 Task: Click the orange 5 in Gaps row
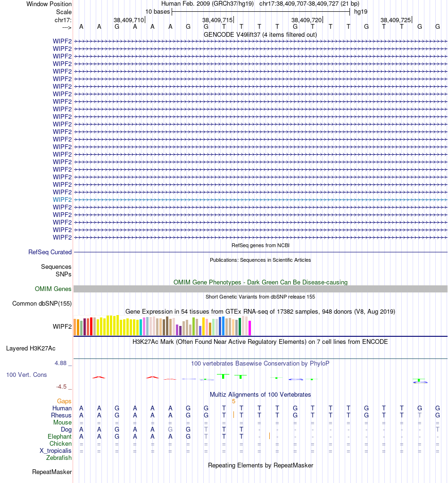tap(234, 401)
